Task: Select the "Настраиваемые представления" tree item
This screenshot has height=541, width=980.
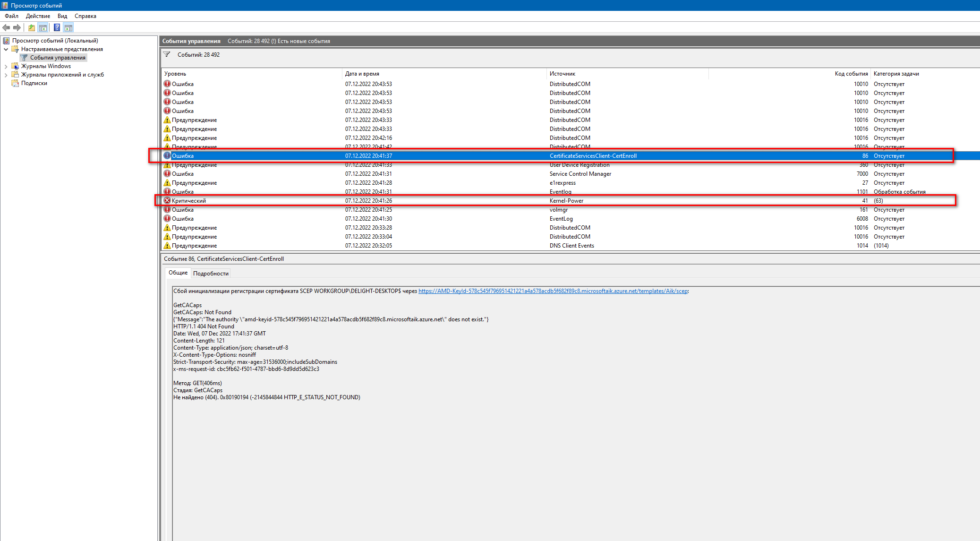Action: [x=62, y=49]
